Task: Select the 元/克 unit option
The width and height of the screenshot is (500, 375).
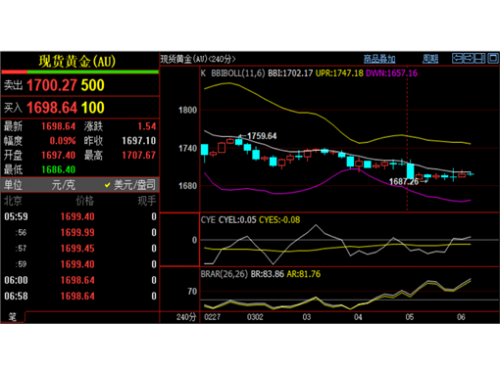Action: click(x=63, y=185)
